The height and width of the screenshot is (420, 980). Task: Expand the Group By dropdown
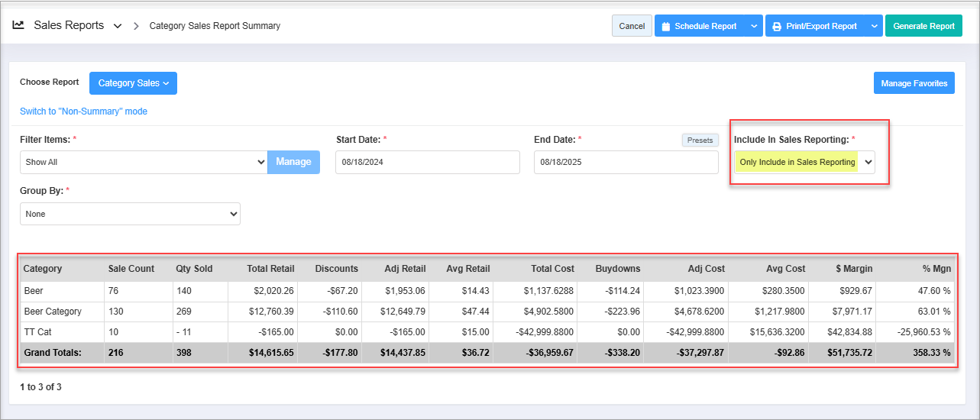[130, 214]
